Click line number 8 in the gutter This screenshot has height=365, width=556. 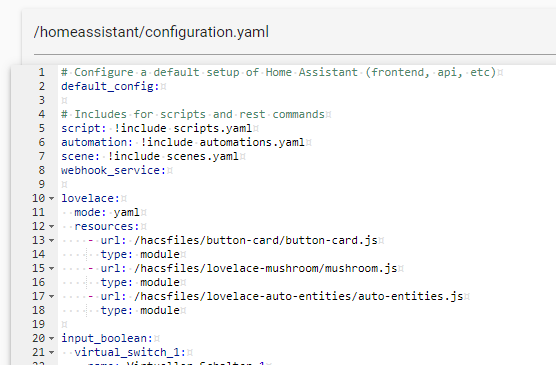(x=41, y=170)
